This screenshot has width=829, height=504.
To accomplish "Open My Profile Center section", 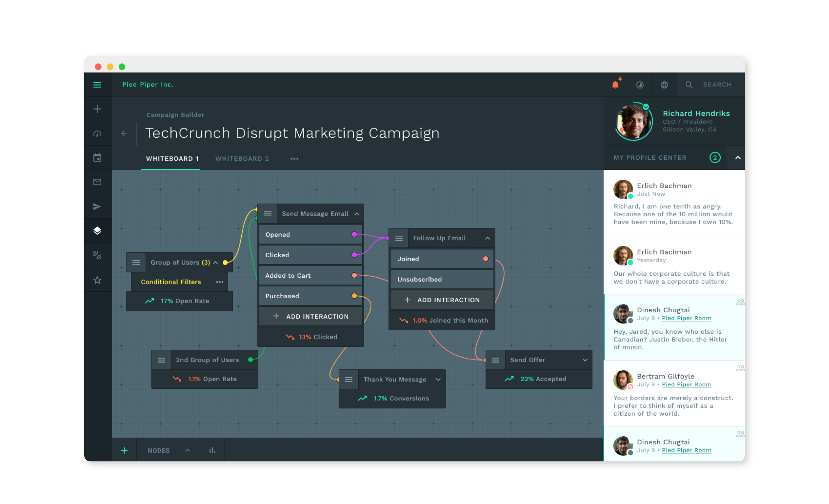I will click(650, 158).
